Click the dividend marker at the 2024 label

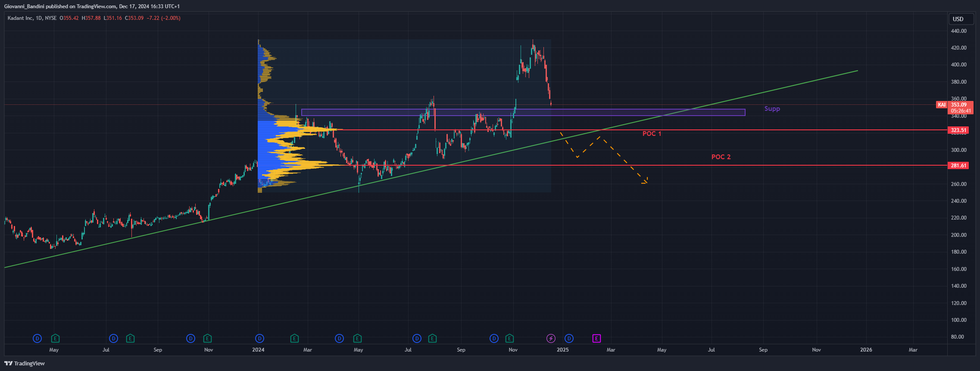pyautogui.click(x=259, y=339)
